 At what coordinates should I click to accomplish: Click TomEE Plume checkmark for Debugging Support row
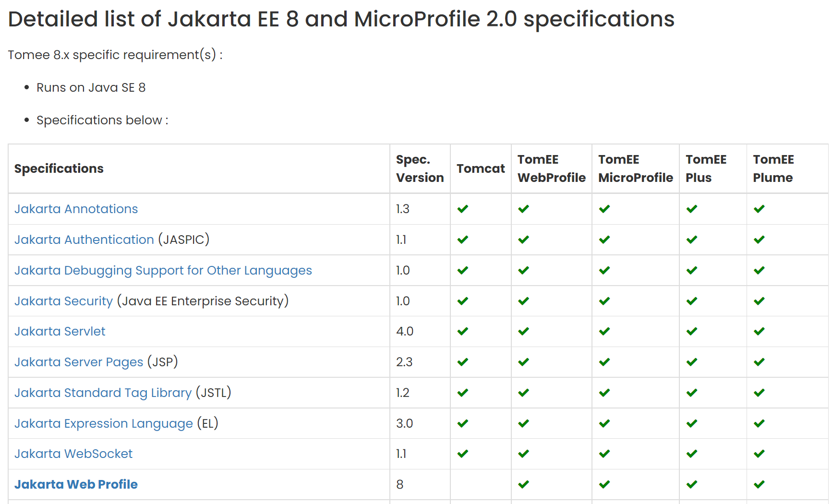pyautogui.click(x=759, y=270)
